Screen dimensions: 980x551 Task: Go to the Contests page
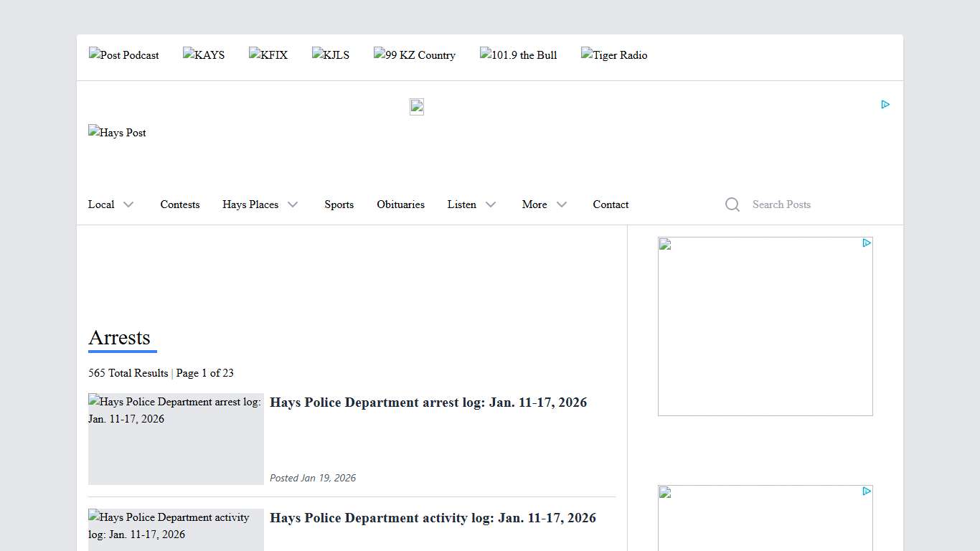pyautogui.click(x=180, y=204)
